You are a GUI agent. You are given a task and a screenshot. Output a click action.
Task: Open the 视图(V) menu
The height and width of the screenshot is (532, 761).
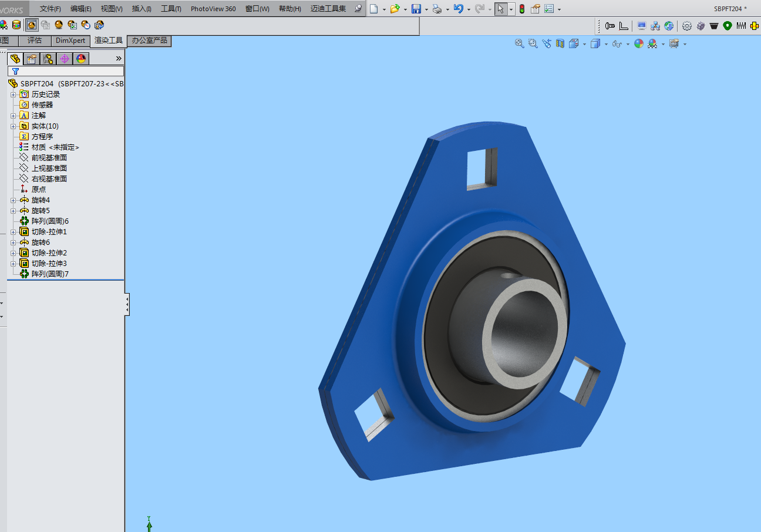pyautogui.click(x=112, y=9)
